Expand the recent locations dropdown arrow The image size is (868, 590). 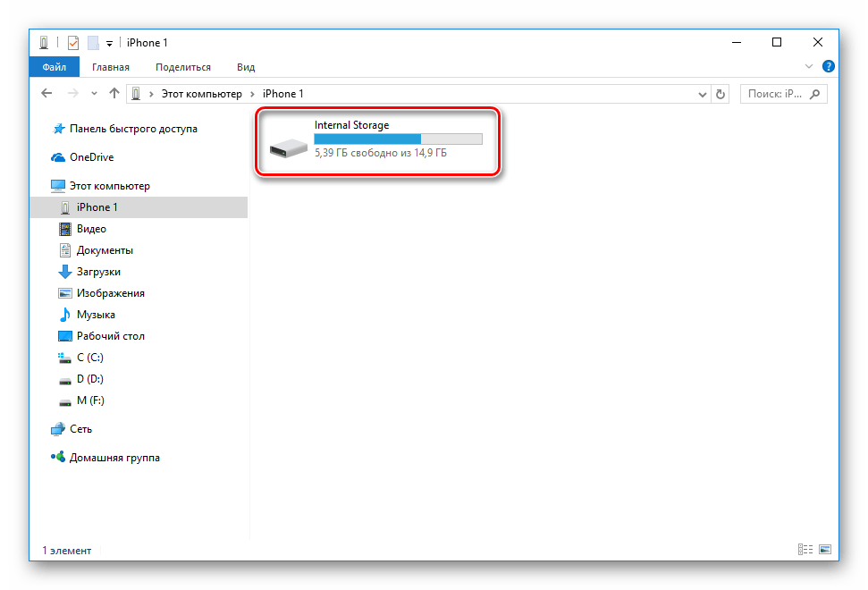pos(95,94)
